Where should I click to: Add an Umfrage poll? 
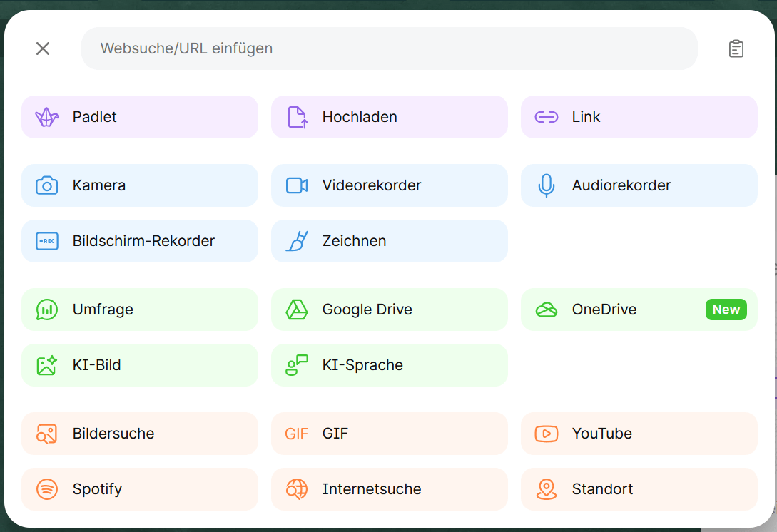pos(139,309)
